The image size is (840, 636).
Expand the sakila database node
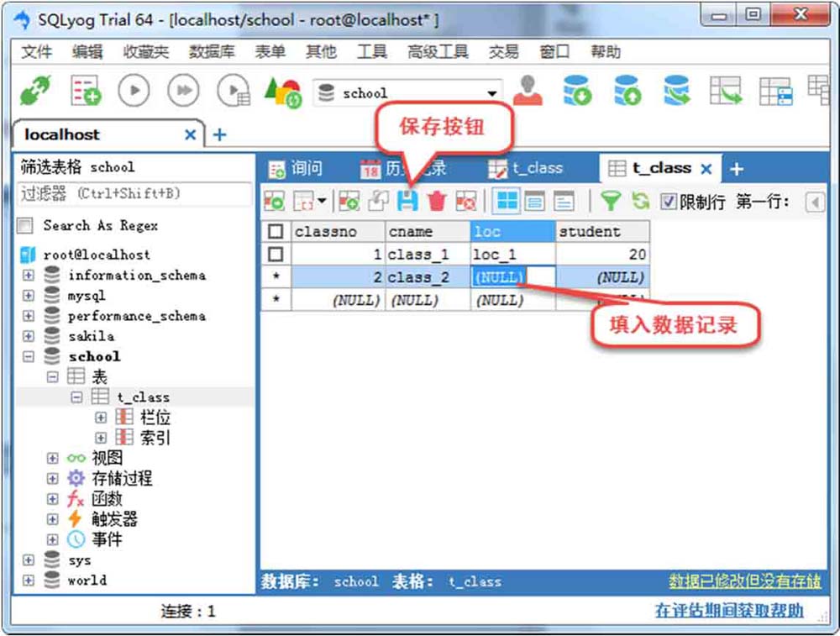(x=29, y=336)
